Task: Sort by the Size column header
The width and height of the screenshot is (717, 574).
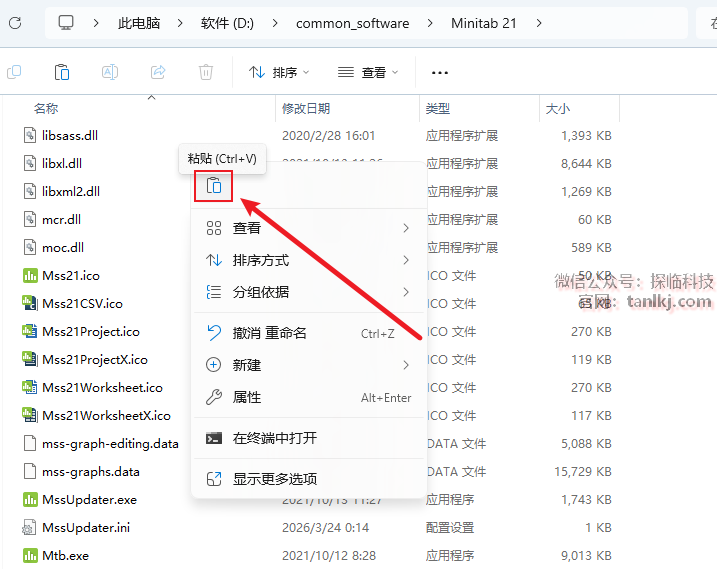Action: (557, 108)
